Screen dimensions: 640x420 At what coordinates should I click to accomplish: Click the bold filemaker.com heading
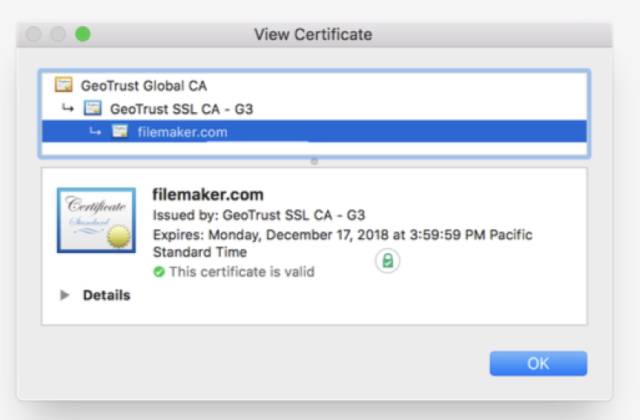(x=208, y=194)
